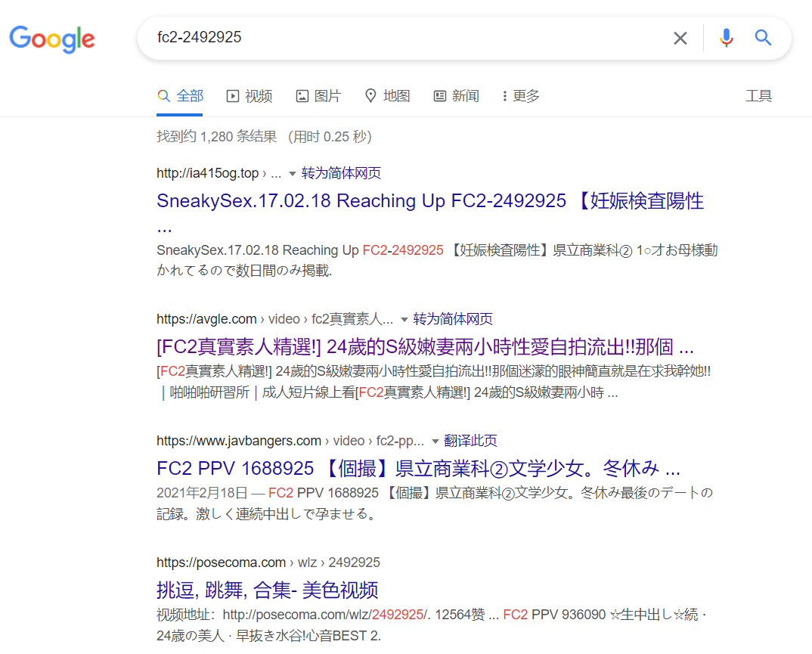Click the http://ia415og.top URL text

(x=208, y=173)
